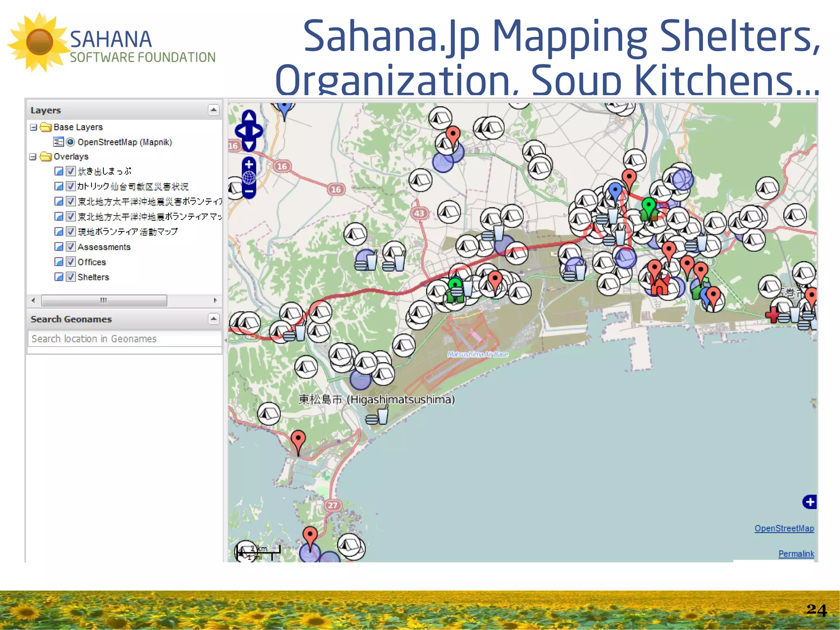840x630 pixels.
Task: Toggle the 東北地方太平洋沖地震災害ボランティア layer checkbox
Action: click(71, 201)
